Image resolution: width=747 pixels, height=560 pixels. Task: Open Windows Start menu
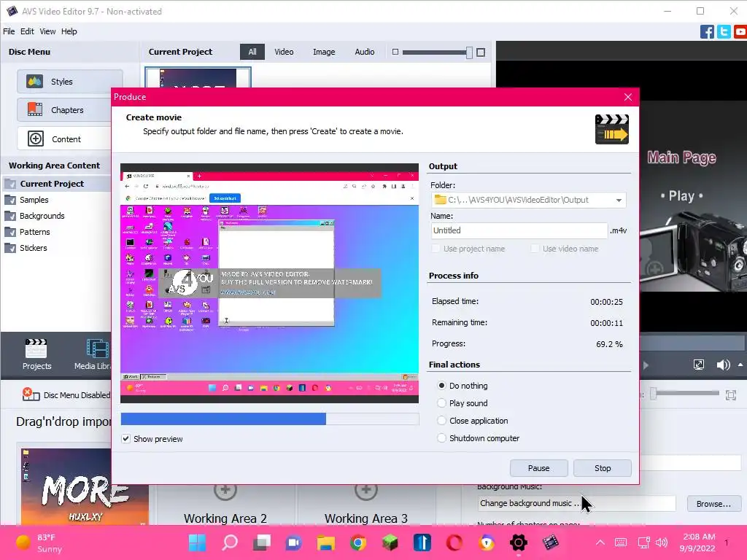197,542
